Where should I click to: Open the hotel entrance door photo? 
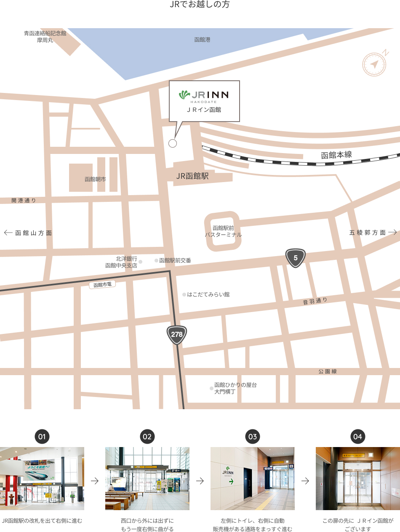click(358, 479)
